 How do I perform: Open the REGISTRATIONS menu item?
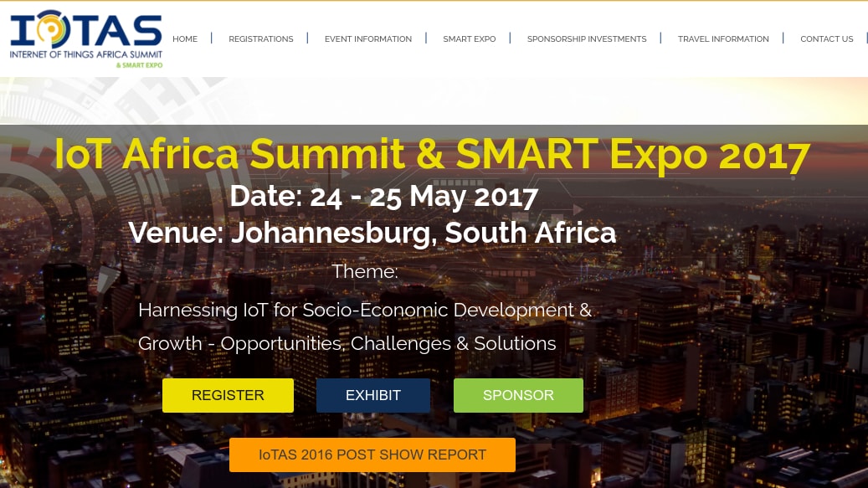click(261, 39)
